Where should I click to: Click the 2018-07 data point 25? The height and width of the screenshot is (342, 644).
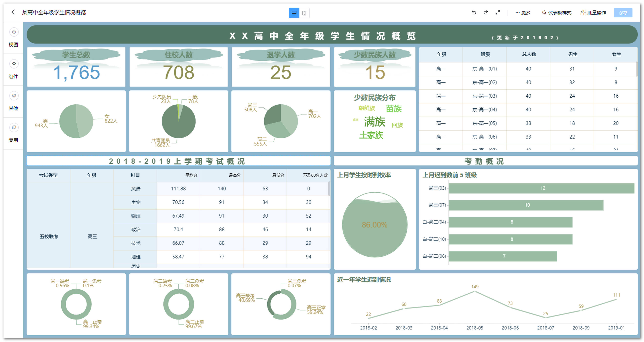pos(545,318)
